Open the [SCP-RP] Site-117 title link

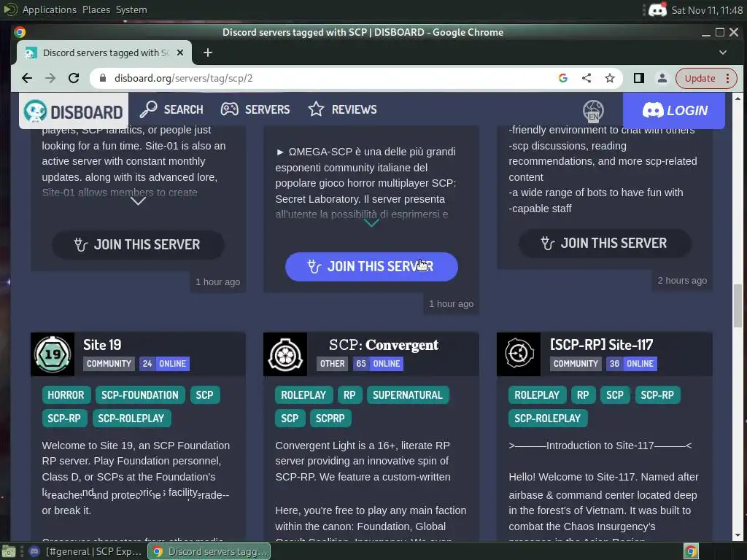[602, 345]
